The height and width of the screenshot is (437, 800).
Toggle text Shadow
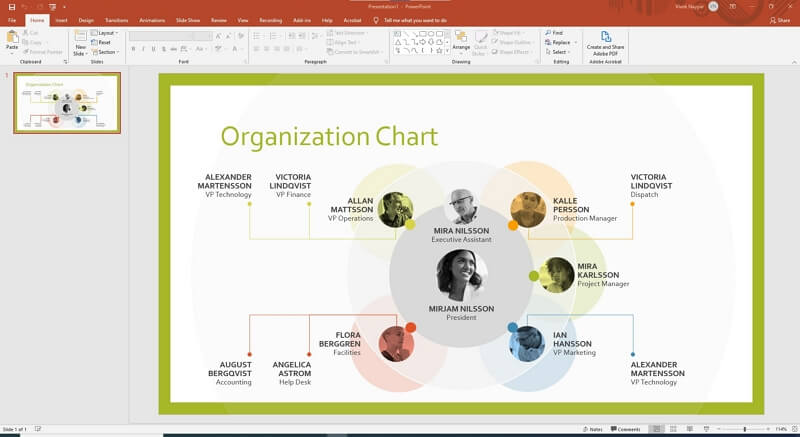[x=163, y=49]
